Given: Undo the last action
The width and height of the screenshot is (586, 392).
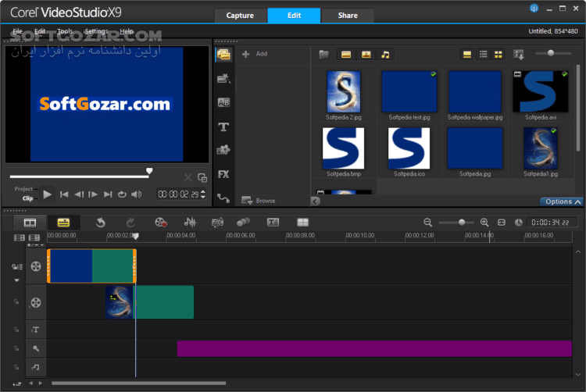Looking at the screenshot, I should click(100, 223).
